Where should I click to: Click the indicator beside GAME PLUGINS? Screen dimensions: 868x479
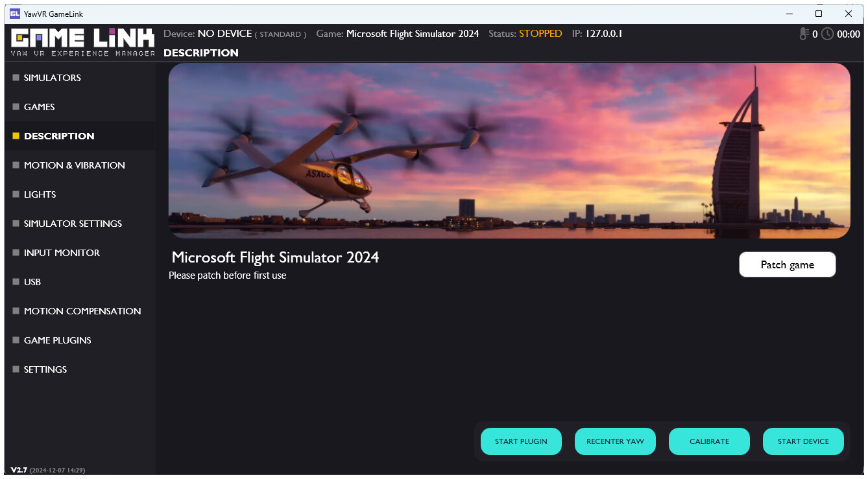pos(14,340)
